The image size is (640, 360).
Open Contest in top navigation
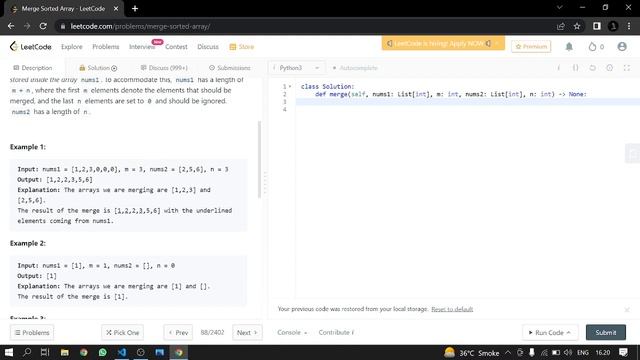coord(176,47)
